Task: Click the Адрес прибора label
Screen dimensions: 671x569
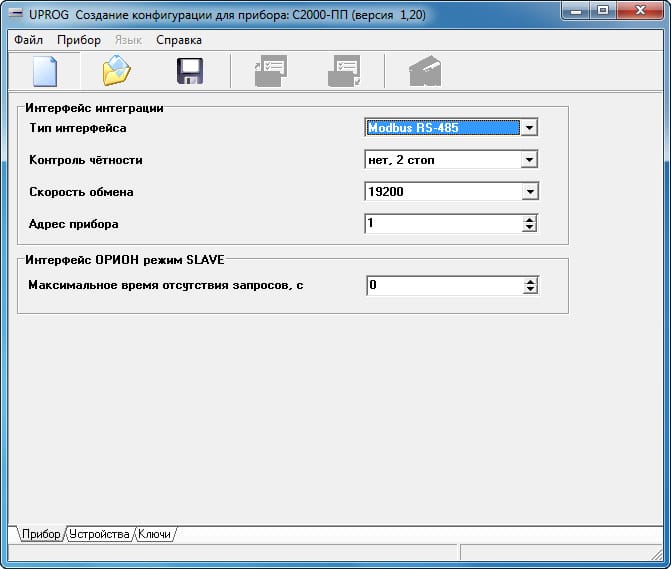Action: point(74,224)
